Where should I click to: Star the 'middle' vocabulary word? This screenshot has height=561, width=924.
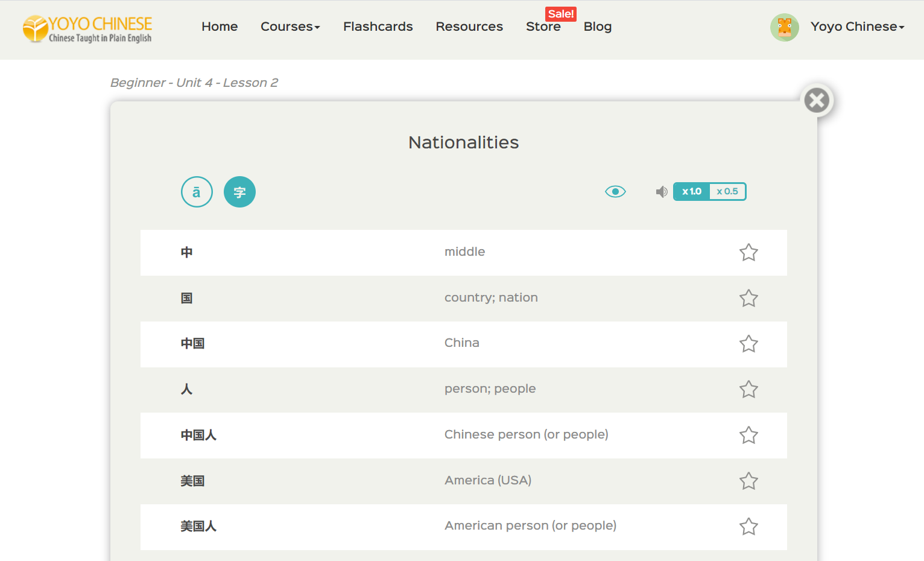(x=748, y=252)
